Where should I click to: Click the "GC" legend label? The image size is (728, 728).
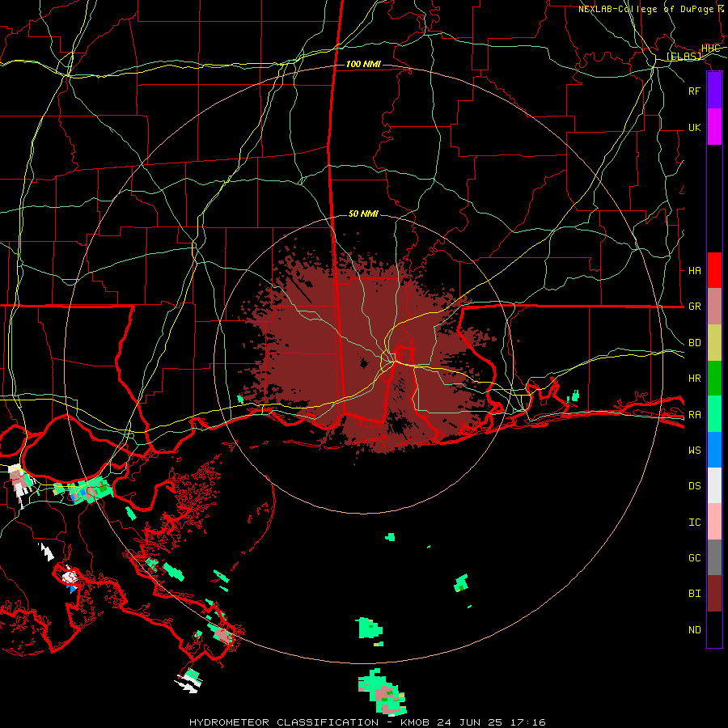[x=694, y=558]
